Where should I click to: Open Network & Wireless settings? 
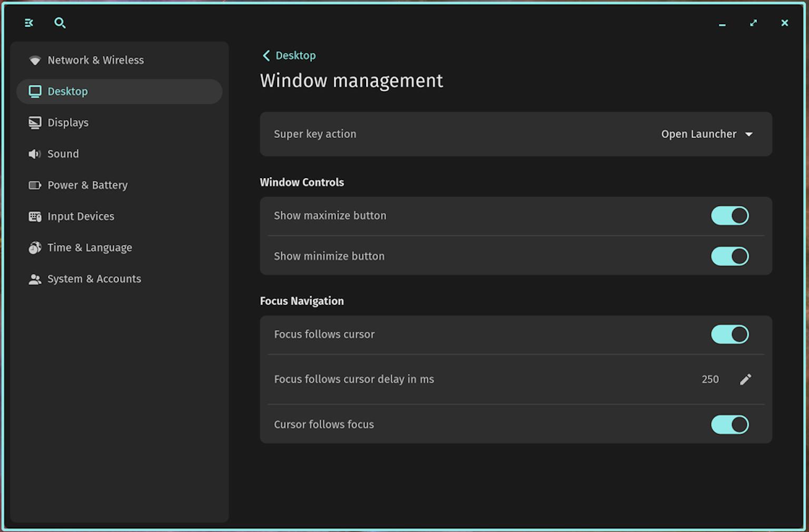96,60
